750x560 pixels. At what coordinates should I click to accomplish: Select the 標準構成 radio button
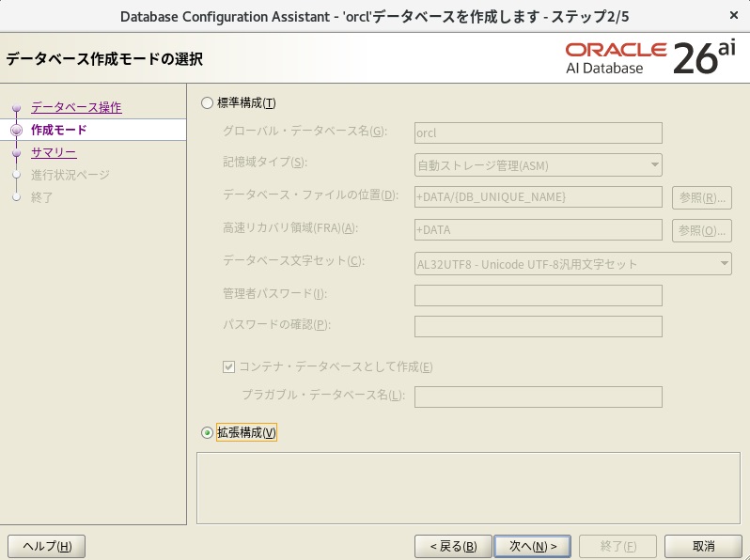pos(207,103)
